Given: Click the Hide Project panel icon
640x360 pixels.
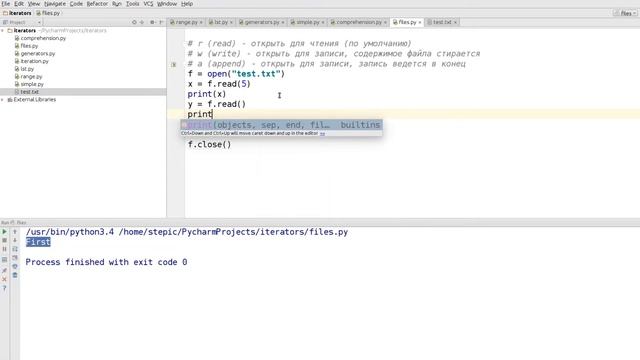Looking at the screenshot, I should (161, 22).
